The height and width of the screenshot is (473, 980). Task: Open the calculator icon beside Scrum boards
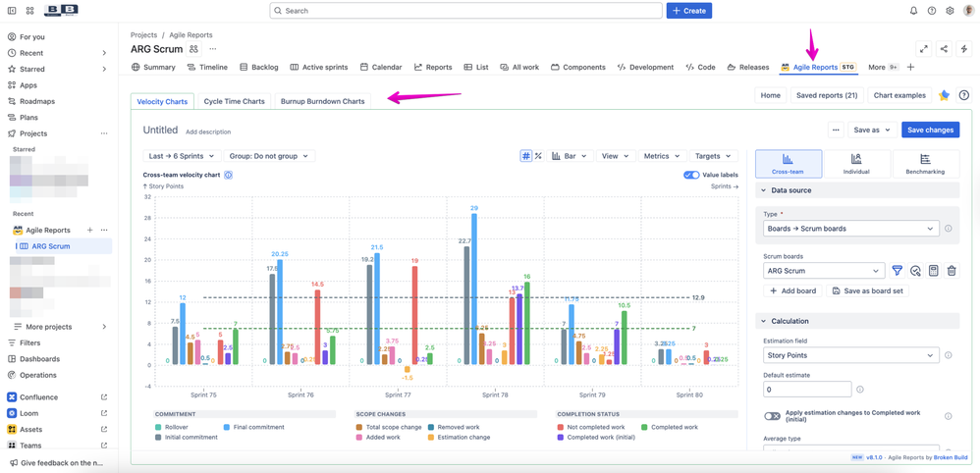coord(933,271)
